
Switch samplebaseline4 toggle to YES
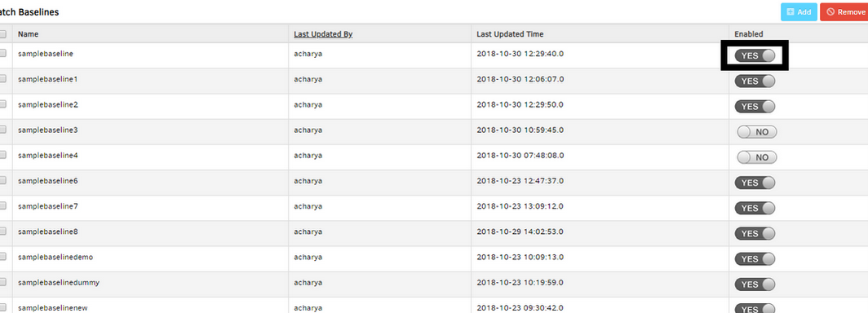[757, 157]
